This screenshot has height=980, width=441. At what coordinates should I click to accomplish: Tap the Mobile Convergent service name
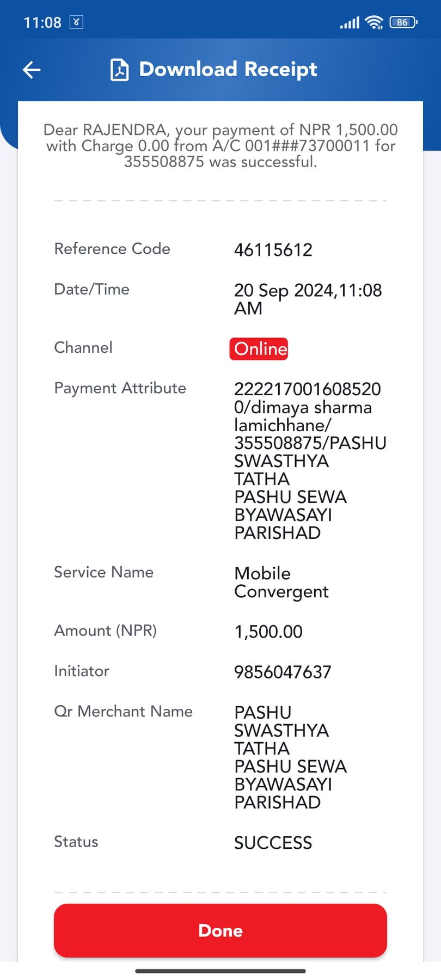point(281,583)
